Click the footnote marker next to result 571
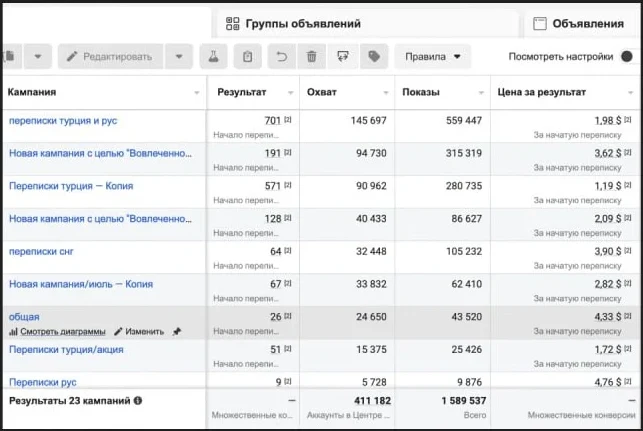The width and height of the screenshot is (643, 431). coord(288,185)
